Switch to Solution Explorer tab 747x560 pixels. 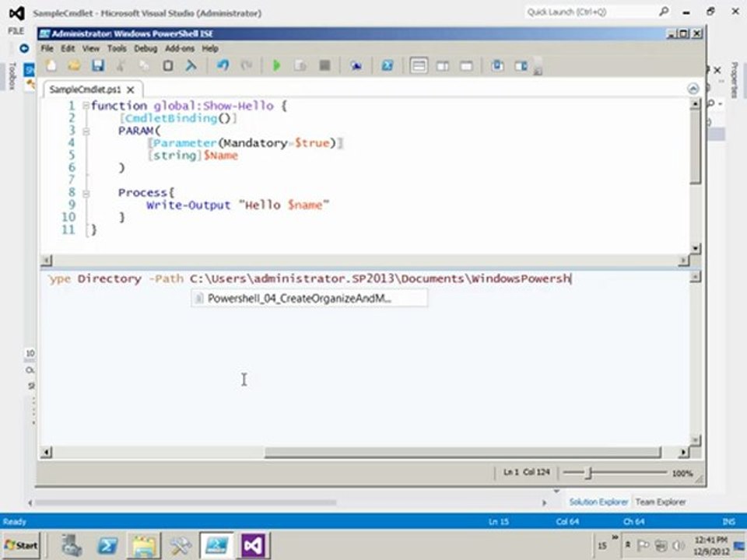(x=598, y=502)
